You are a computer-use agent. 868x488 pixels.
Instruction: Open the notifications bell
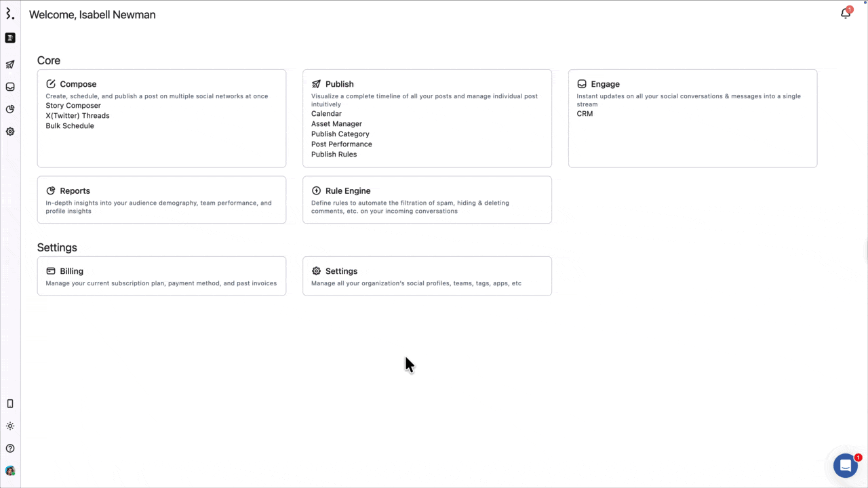point(845,14)
